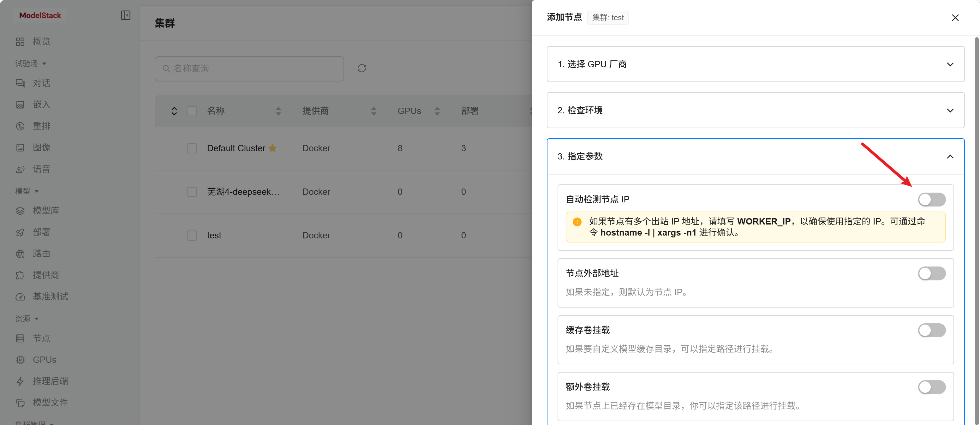Click the 对话 chat icon
Screen dimensions: 980x425
(x=20, y=83)
